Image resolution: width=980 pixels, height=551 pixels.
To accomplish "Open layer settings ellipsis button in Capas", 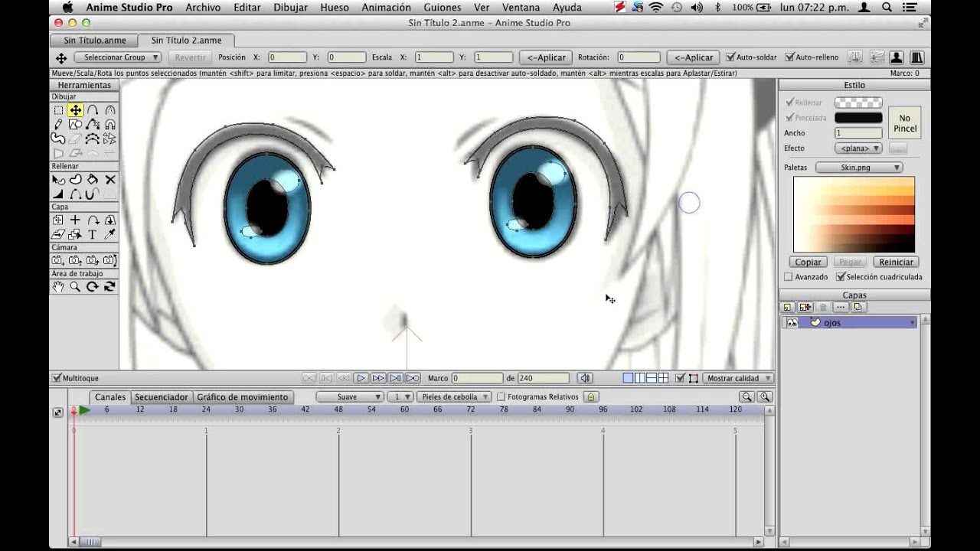I will click(x=841, y=307).
